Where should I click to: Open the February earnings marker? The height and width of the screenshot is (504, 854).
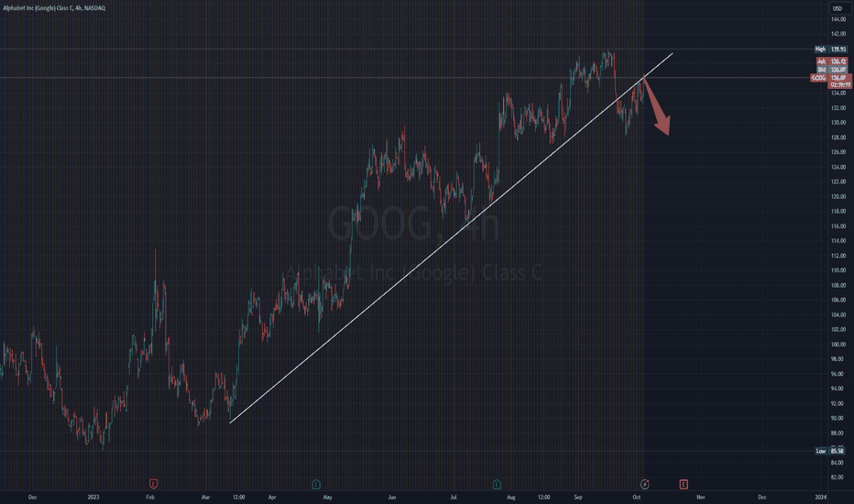[154, 484]
